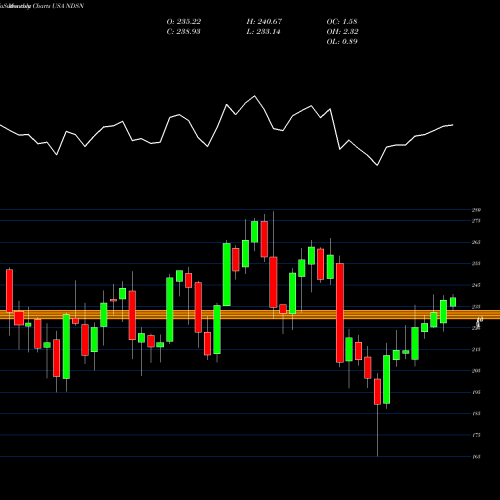500x500 pixels.
Task: Click the 165 price axis label
Action: [x=476, y=457]
